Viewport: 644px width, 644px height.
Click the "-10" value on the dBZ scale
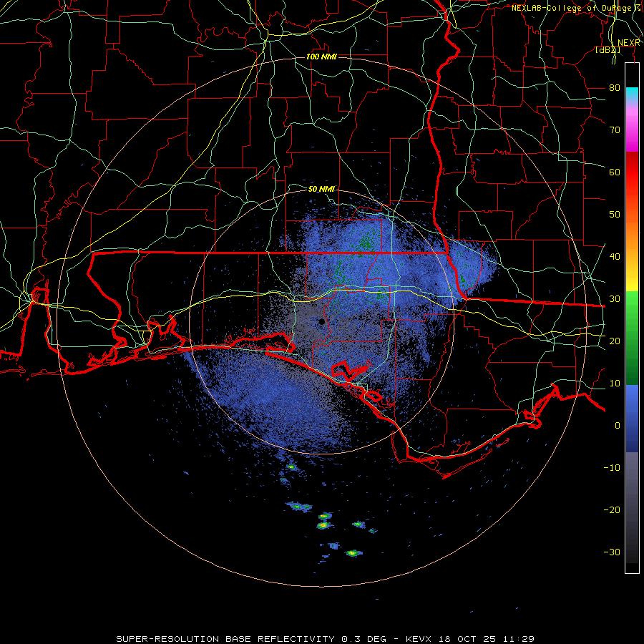coord(612,467)
